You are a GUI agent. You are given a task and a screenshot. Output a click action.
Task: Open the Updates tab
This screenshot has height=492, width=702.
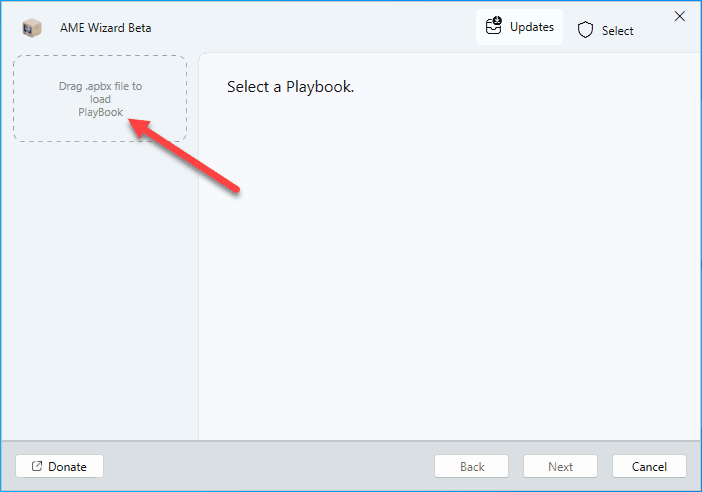(519, 27)
